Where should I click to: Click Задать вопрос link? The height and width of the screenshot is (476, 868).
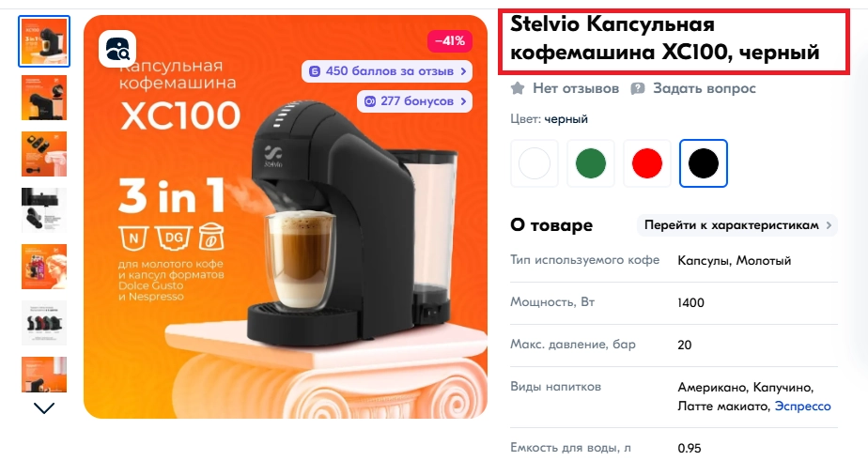click(x=705, y=88)
